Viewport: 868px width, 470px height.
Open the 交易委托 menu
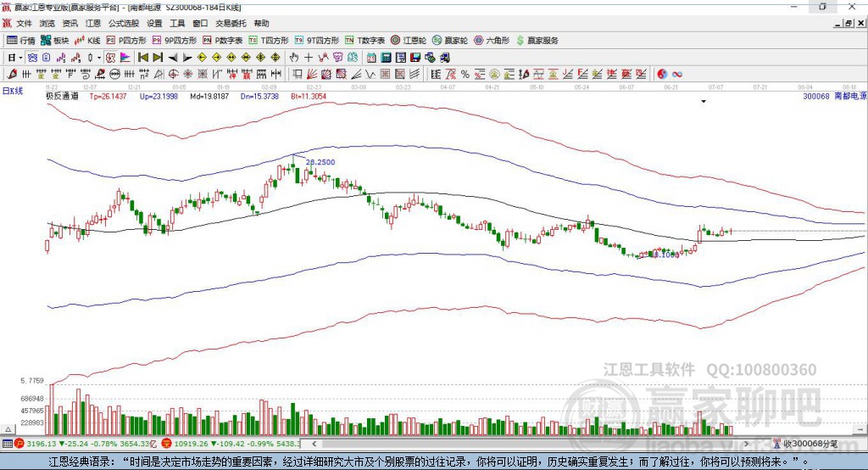point(231,23)
